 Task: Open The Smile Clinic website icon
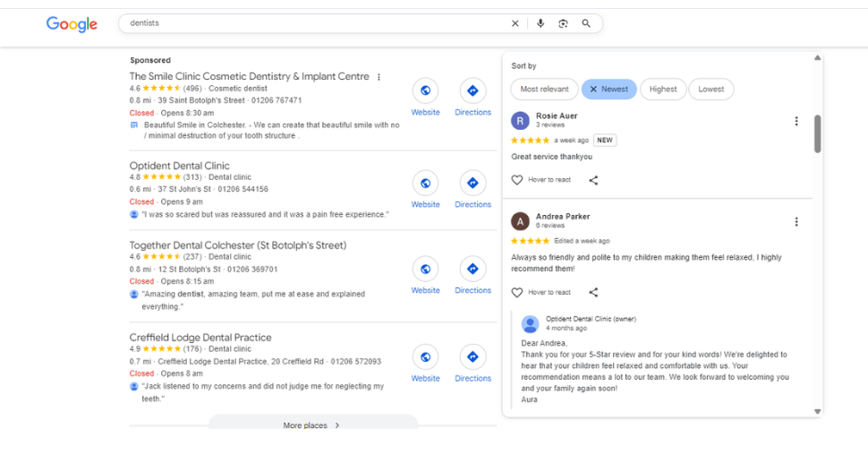pos(425,90)
